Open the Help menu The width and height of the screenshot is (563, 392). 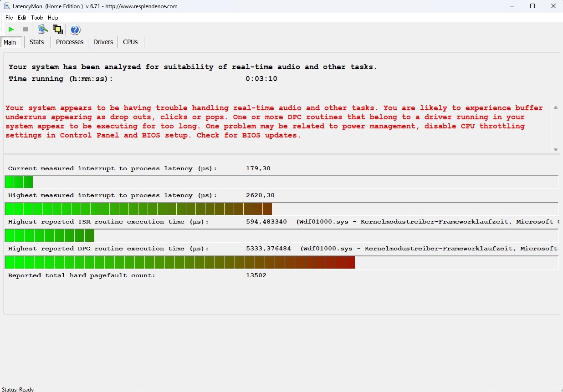[x=53, y=18]
